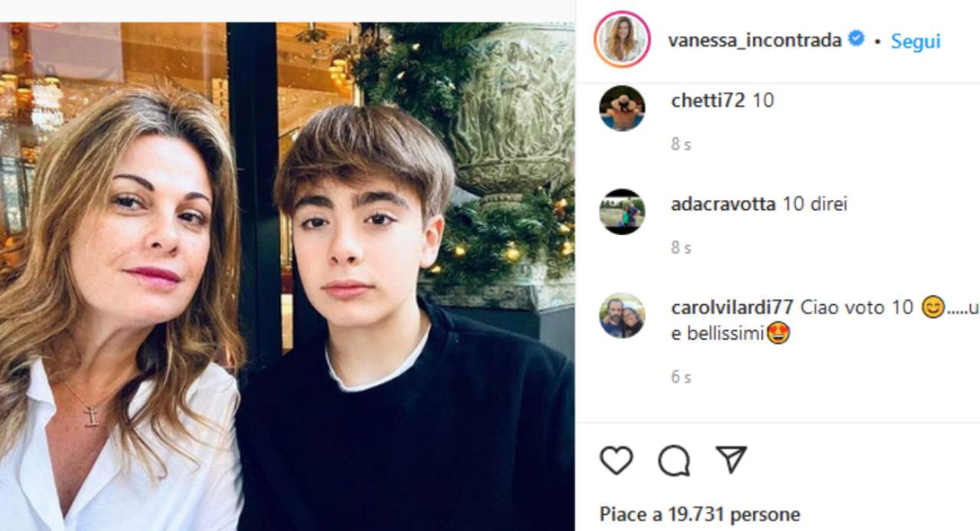980x531 pixels.
Task: Visit carolvilardi77 username link
Action: point(732,307)
